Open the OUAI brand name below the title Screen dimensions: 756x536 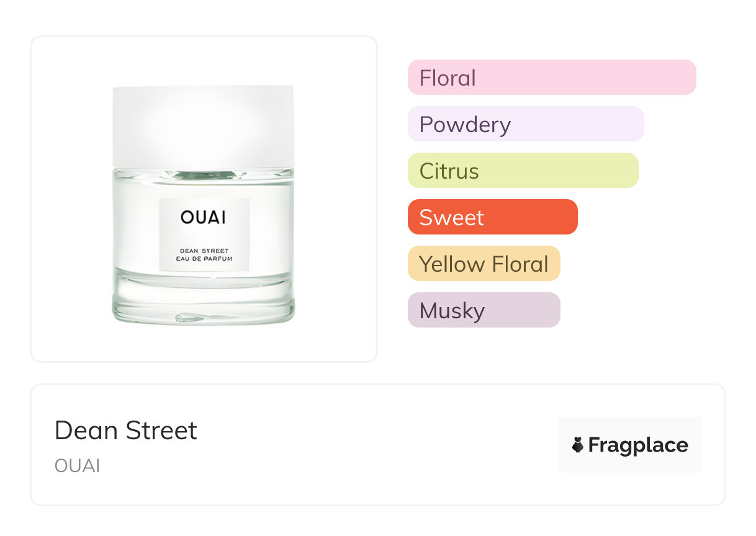(x=77, y=466)
